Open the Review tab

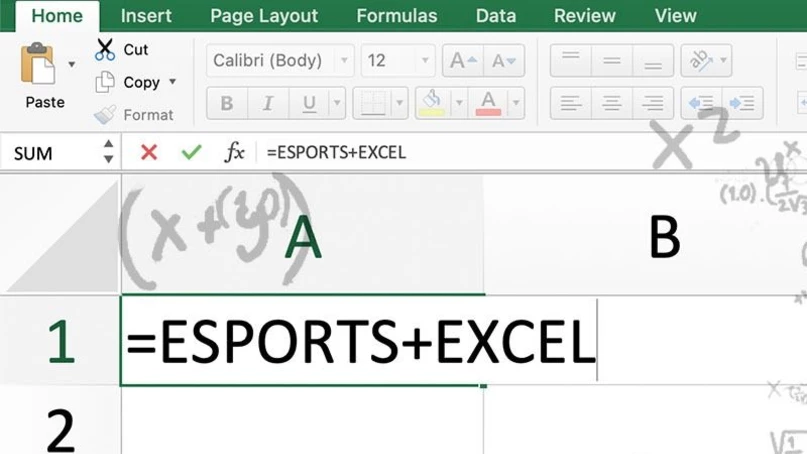coord(585,16)
